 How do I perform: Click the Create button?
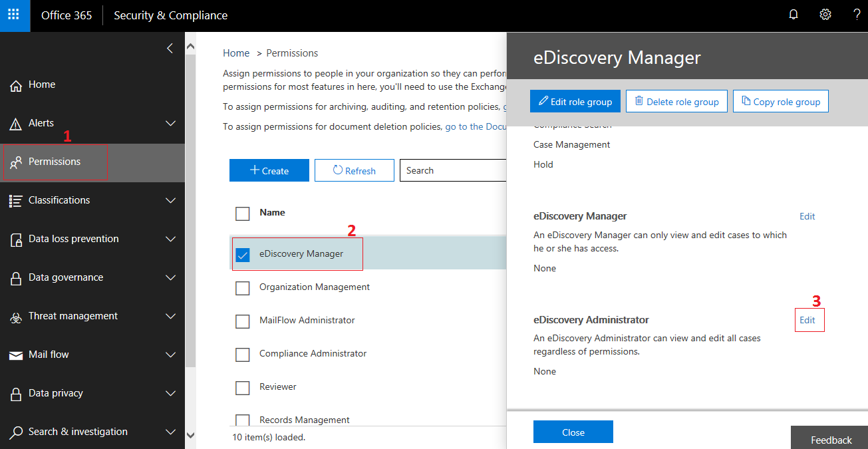pyautogui.click(x=269, y=170)
